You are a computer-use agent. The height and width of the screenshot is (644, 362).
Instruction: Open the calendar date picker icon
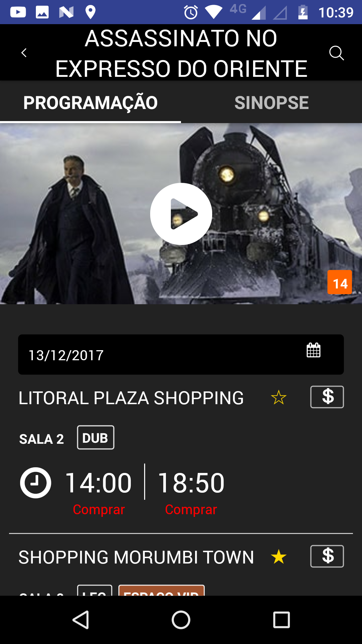click(314, 350)
